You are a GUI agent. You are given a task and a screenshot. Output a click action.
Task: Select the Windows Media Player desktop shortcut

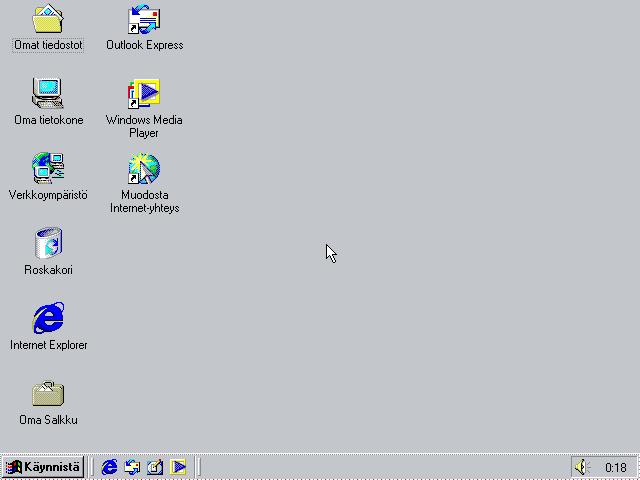tap(144, 94)
